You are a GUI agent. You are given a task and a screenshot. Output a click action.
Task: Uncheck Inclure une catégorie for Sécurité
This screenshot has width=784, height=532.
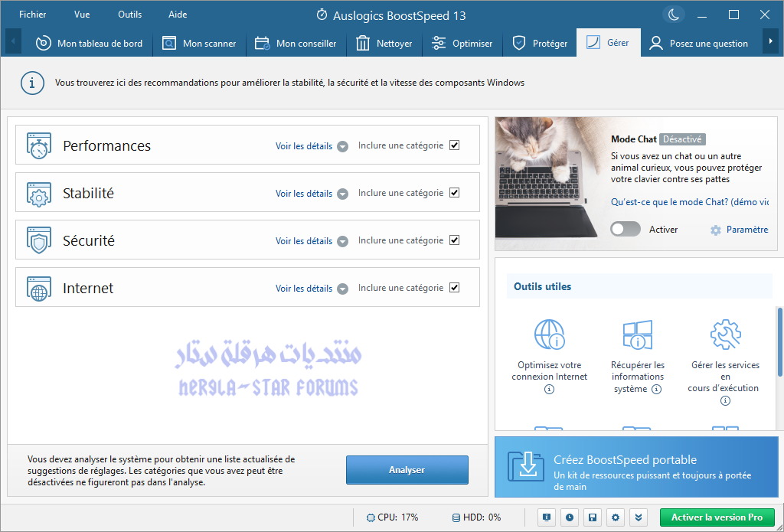455,240
